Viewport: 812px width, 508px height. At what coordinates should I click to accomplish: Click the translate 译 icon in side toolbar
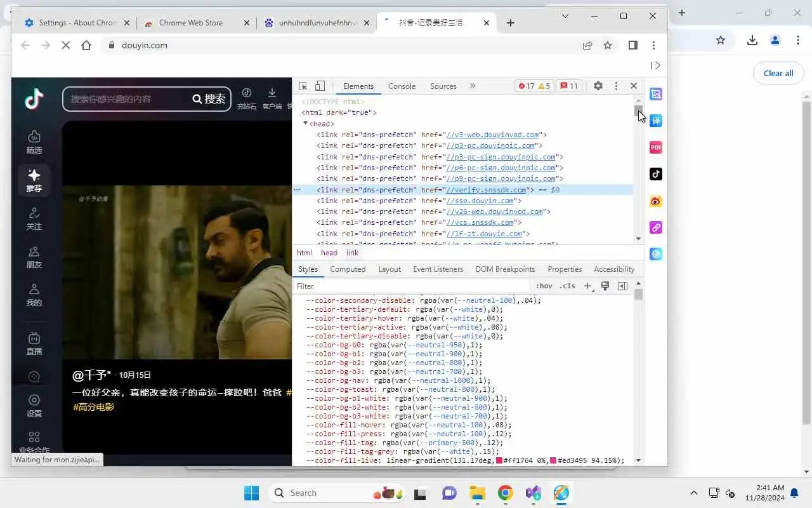pyautogui.click(x=656, y=121)
